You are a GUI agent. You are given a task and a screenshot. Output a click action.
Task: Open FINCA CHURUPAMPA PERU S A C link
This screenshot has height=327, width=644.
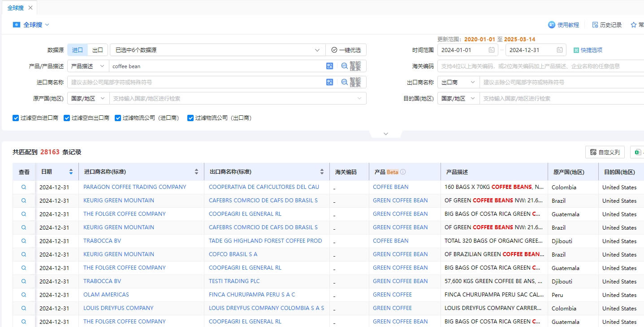click(252, 295)
